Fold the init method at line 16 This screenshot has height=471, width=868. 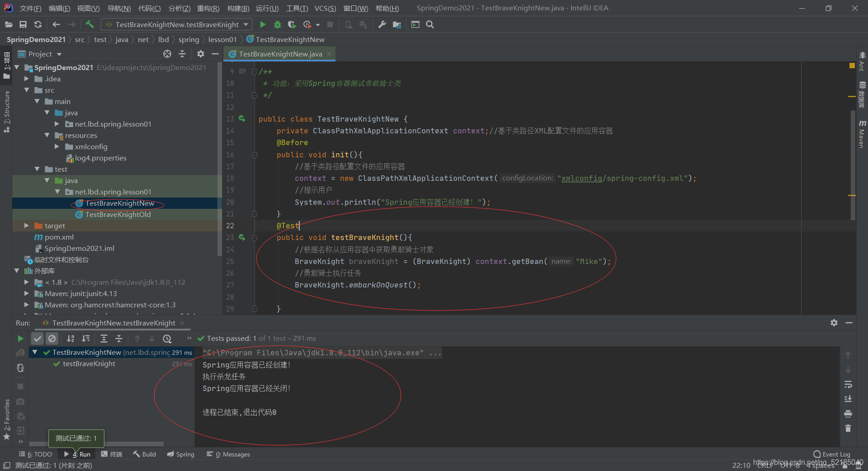(x=255, y=155)
